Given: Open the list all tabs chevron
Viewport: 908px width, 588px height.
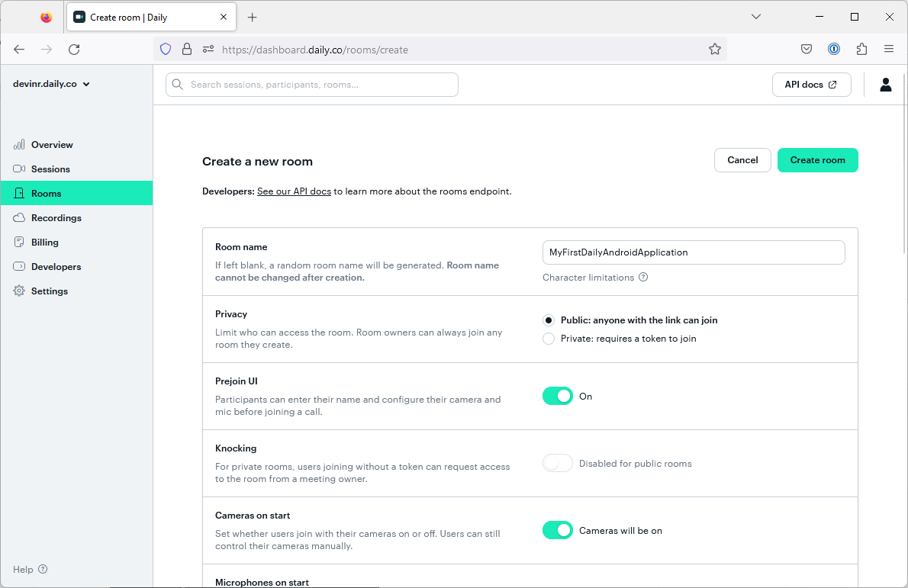Looking at the screenshot, I should (755, 17).
